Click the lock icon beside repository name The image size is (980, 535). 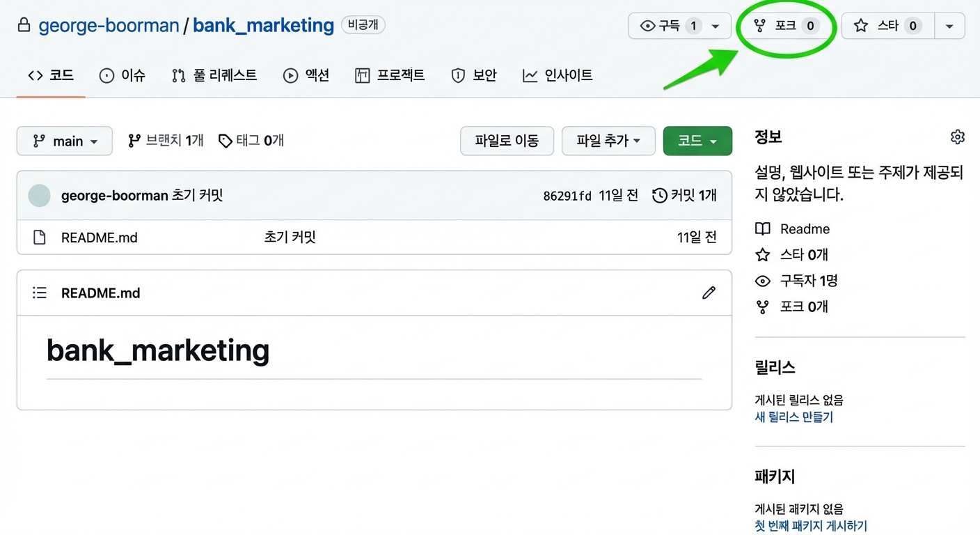pos(24,26)
